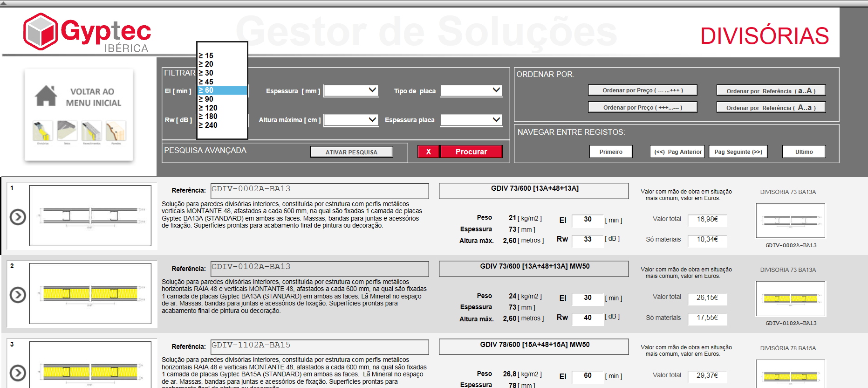Screen dimensions: 868x388
Task: Click the Rw value 40 of record 2
Action: coord(588,318)
